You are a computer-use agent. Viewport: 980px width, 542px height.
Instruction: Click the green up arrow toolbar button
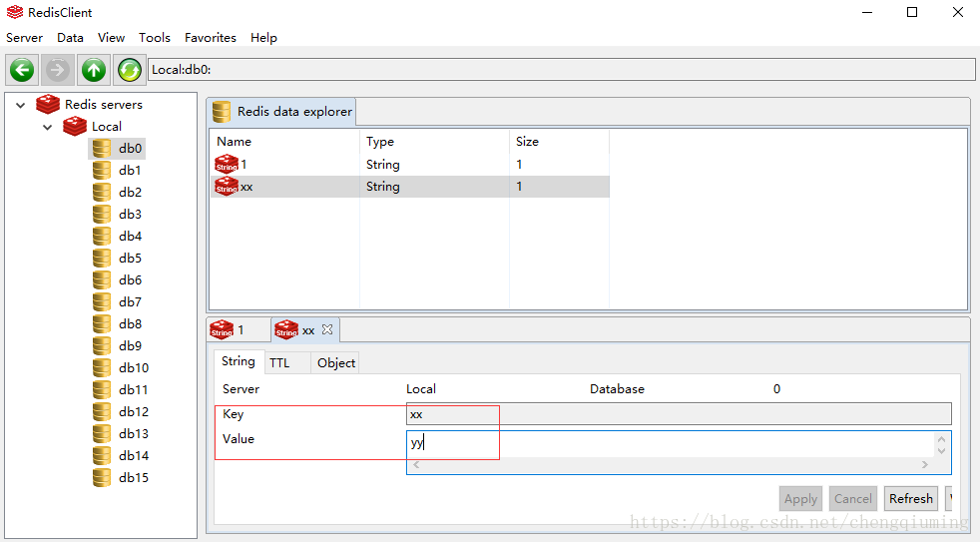[x=93, y=70]
